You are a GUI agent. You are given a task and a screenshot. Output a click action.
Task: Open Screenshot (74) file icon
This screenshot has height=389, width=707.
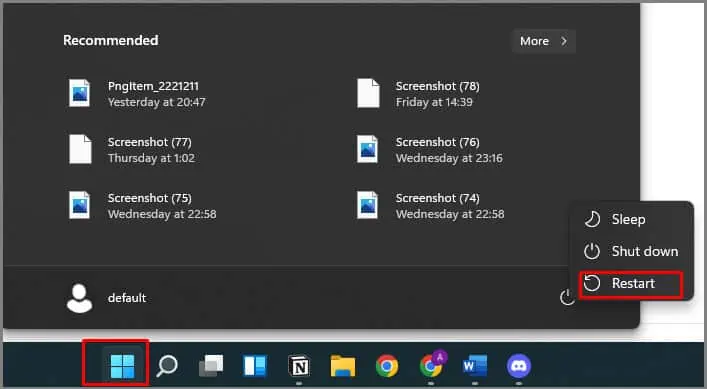(x=367, y=205)
